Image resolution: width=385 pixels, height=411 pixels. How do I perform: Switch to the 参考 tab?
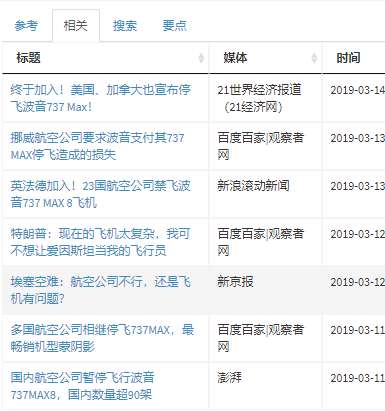pos(26,26)
